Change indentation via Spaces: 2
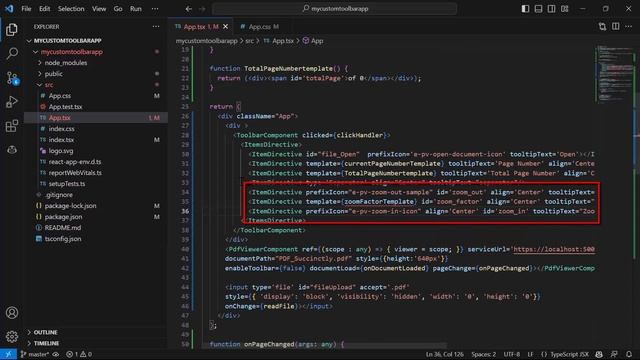This screenshot has height=360, width=640. (x=484, y=354)
